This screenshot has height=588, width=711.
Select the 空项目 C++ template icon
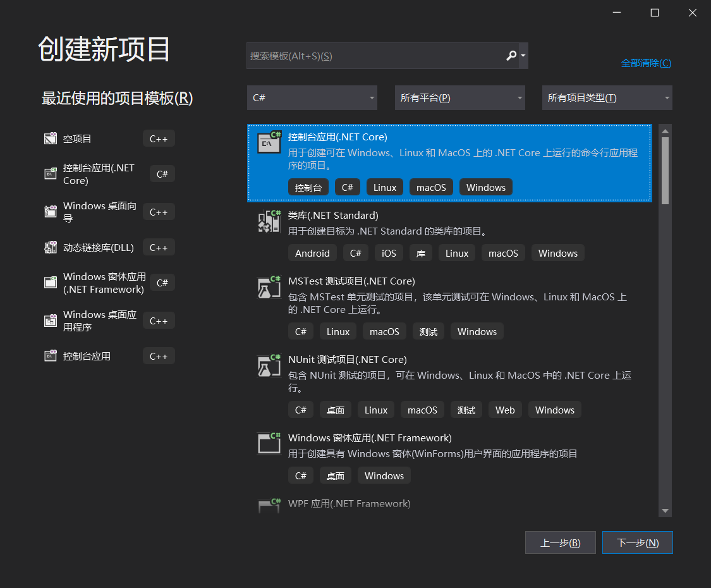coord(50,138)
